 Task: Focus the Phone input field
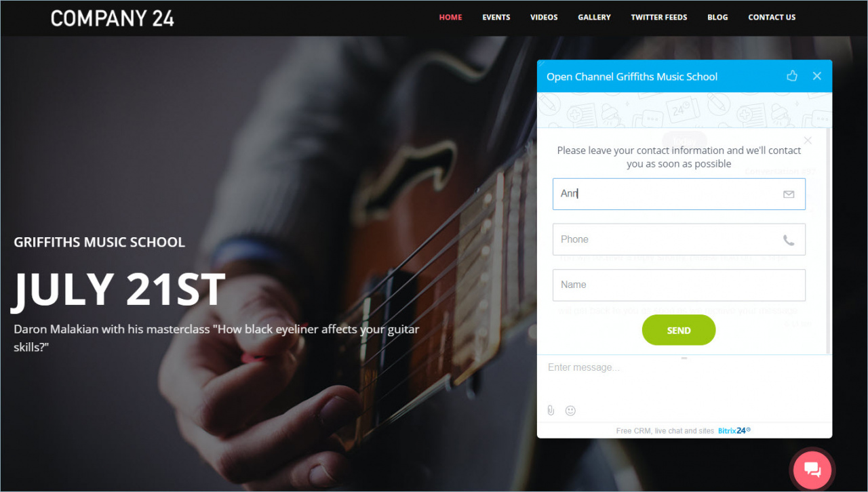(679, 239)
